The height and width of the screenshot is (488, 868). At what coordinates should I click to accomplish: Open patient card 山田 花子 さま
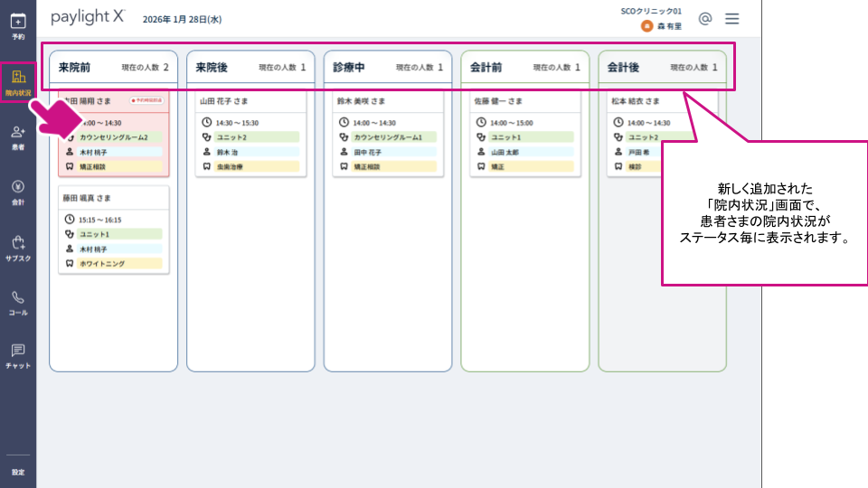pyautogui.click(x=250, y=134)
